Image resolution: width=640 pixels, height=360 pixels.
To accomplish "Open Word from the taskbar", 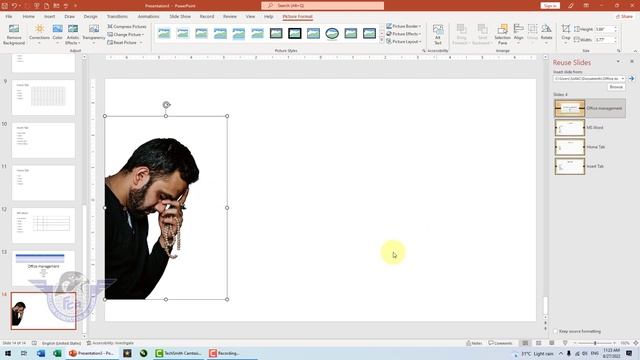I will [41, 353].
